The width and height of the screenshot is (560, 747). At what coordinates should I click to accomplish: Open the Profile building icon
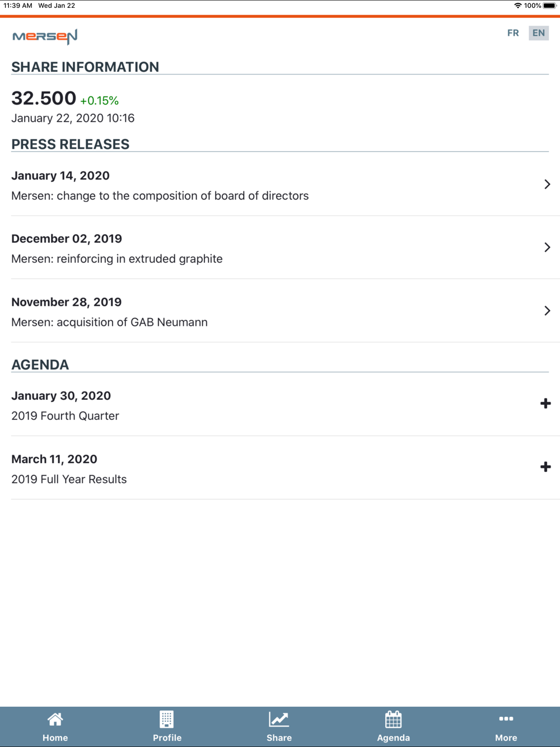[167, 720]
